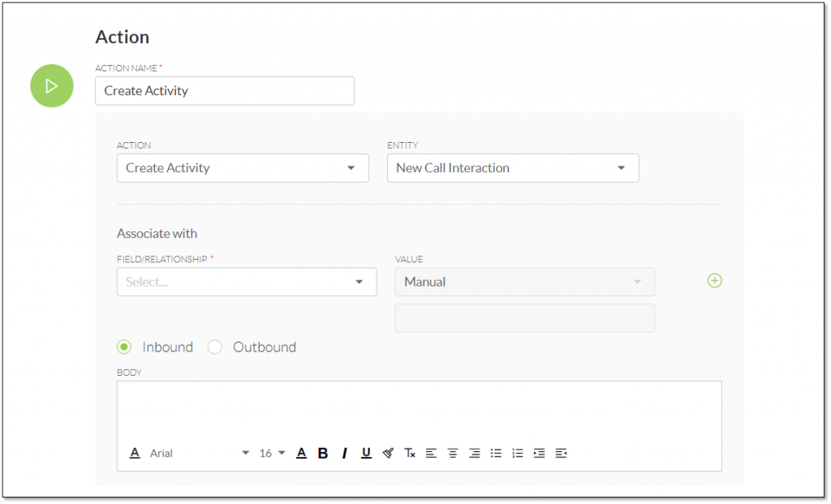Toggle underline formatting in the body toolbar

[x=366, y=453]
